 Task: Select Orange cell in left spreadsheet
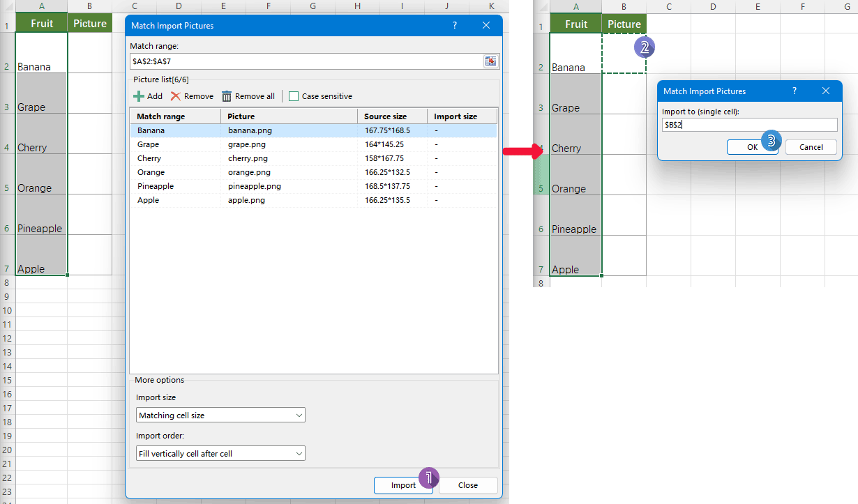42,174
